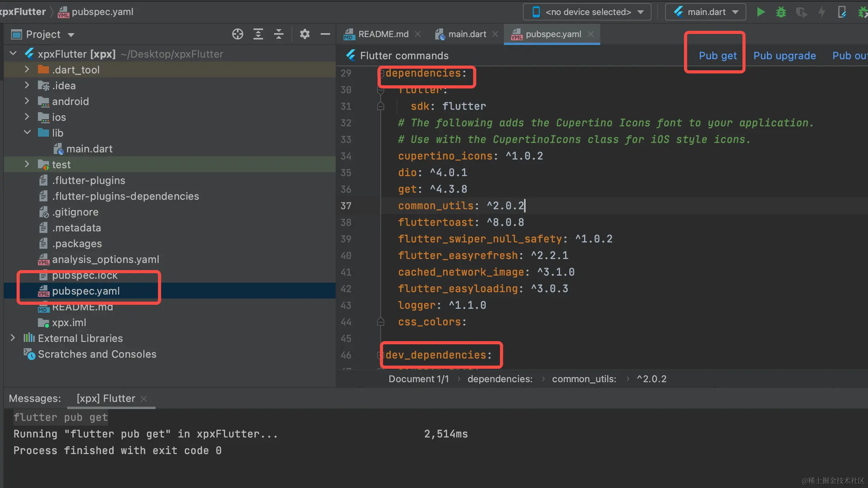
Task: Collapse the lib folder
Action: point(27,133)
